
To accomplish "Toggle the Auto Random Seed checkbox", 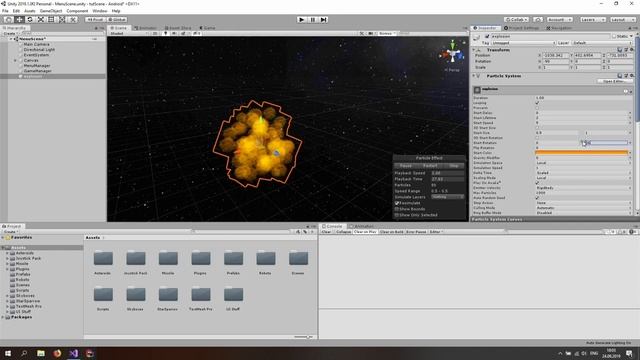I will coord(537,198).
